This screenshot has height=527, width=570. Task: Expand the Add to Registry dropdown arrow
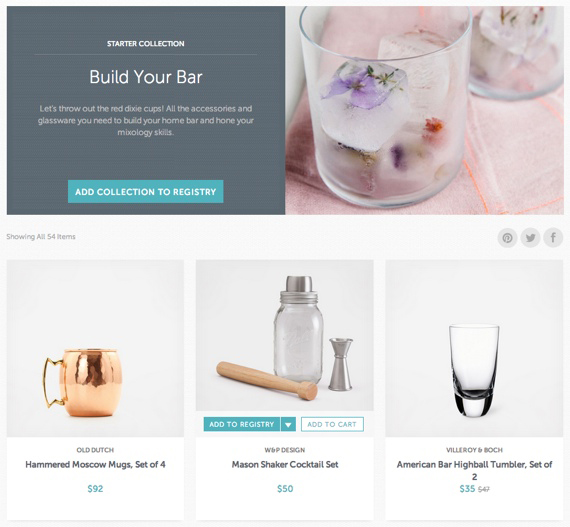[x=288, y=424]
